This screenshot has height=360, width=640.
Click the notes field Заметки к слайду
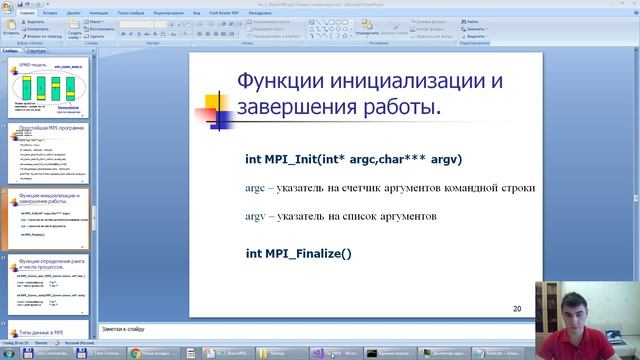coord(316,330)
